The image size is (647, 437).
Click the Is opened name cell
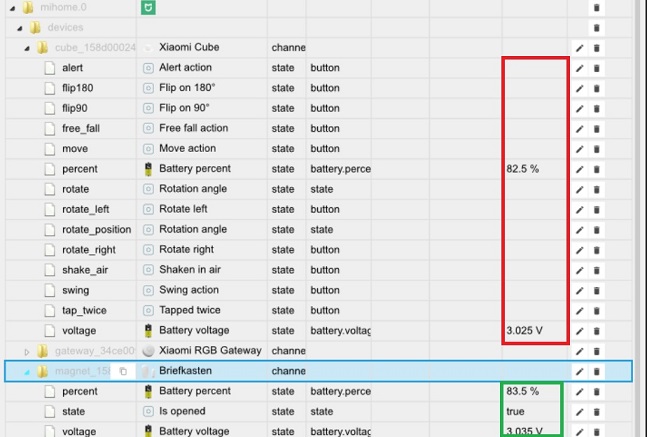tap(182, 411)
